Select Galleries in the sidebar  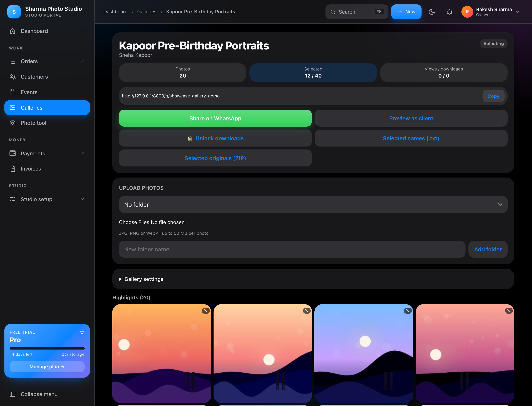click(x=47, y=108)
